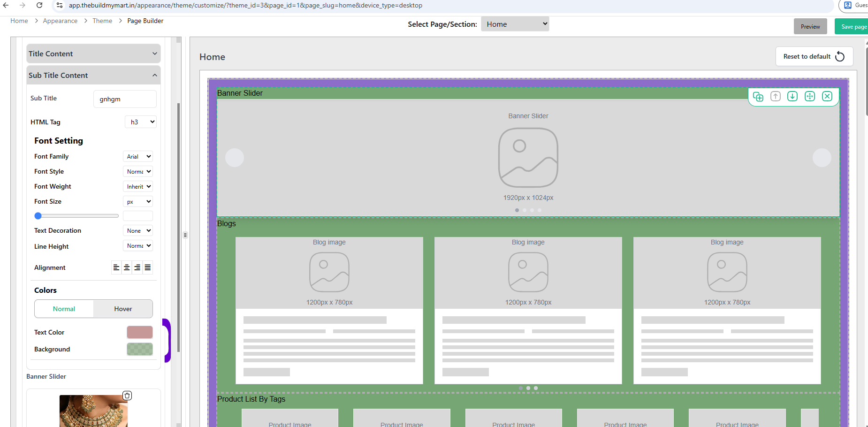The height and width of the screenshot is (427, 868).
Task: Click the third blog image placeholder
Action: tap(727, 272)
